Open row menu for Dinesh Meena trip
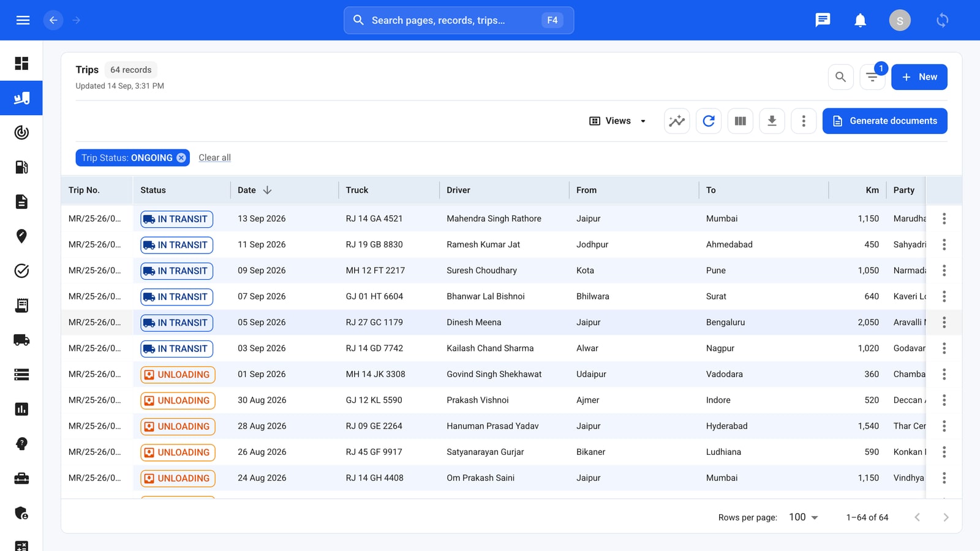Viewport: 980px width, 551px height. (944, 322)
